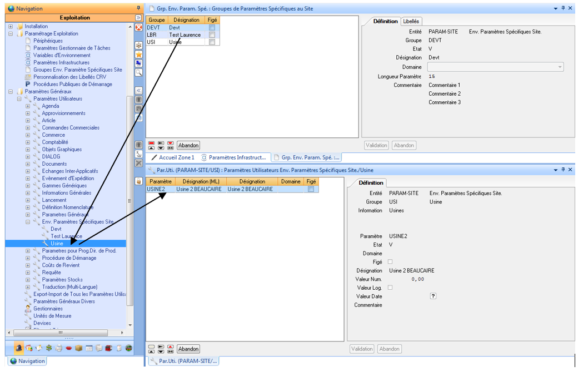This screenshot has height=376, width=588.
Task: Click the red X icon in vertical toolbar
Action: [139, 27]
